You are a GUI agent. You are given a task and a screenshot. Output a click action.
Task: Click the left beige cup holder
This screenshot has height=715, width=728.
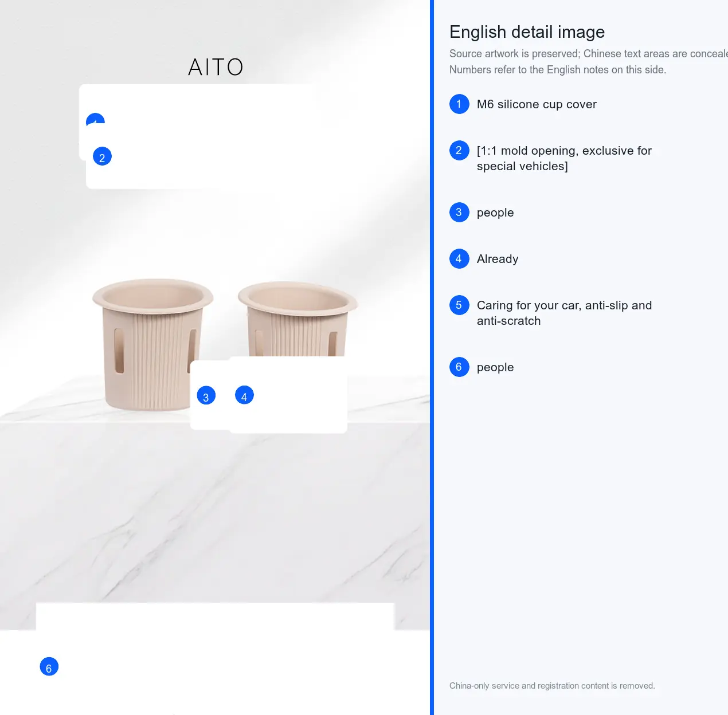[x=152, y=344]
